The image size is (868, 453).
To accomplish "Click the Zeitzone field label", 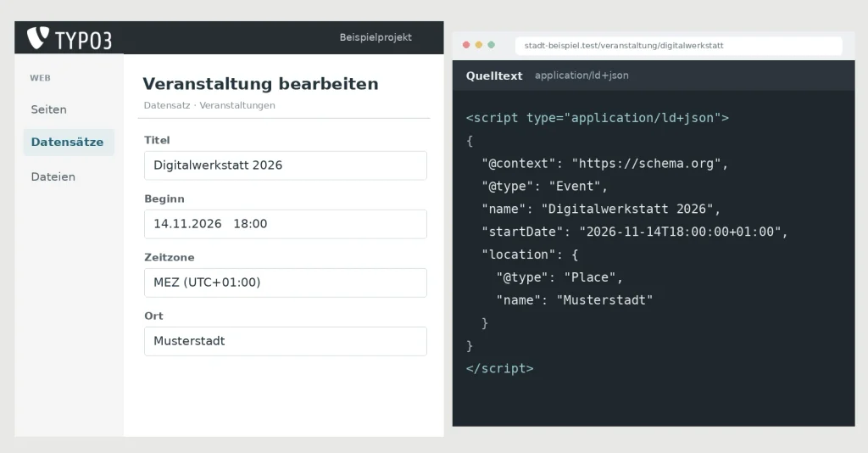I will 170,258.
